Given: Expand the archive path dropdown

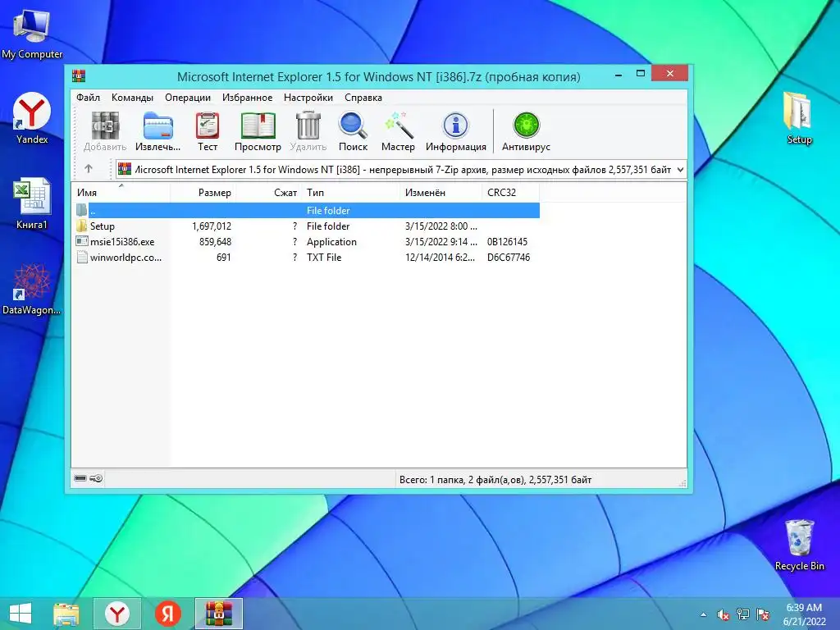Looking at the screenshot, I should (680, 169).
